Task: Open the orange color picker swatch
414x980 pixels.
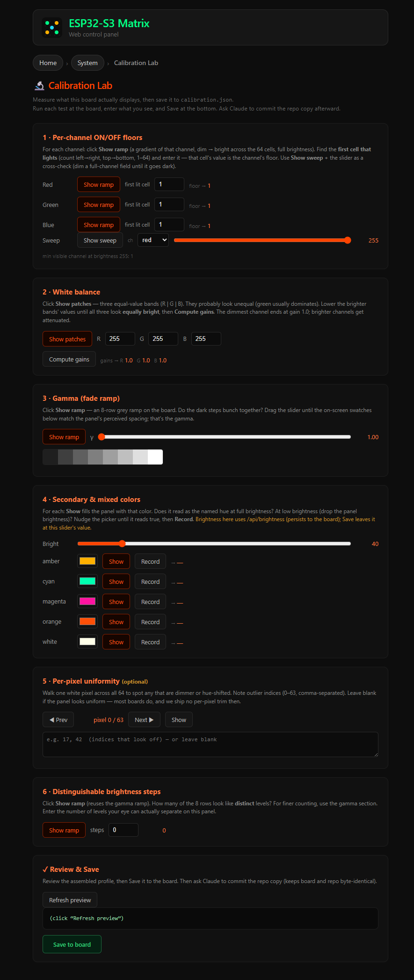Action: click(87, 621)
